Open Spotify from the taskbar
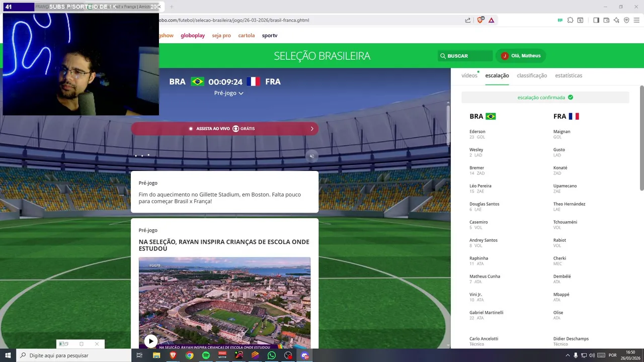 click(206, 355)
